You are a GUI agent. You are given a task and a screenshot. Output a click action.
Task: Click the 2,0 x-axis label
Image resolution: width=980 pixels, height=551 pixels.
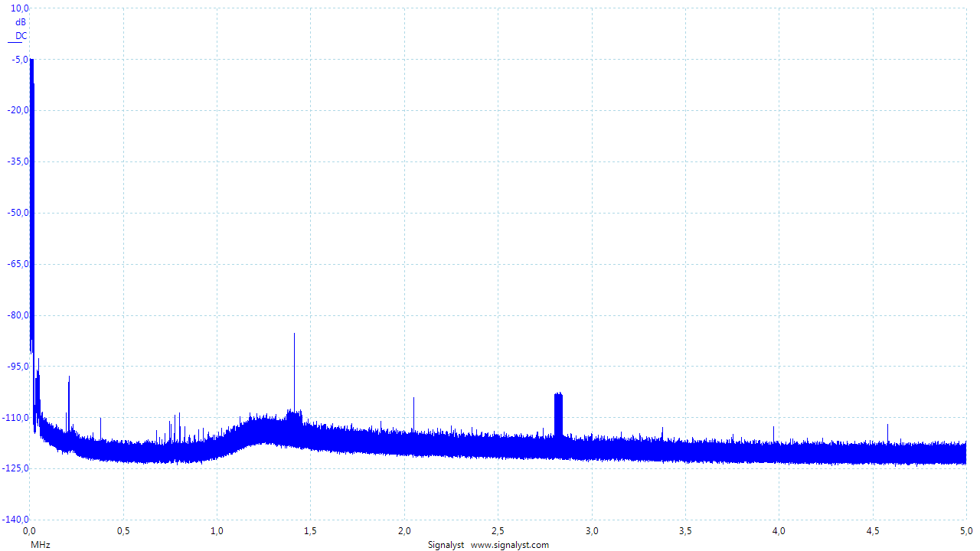pos(404,530)
